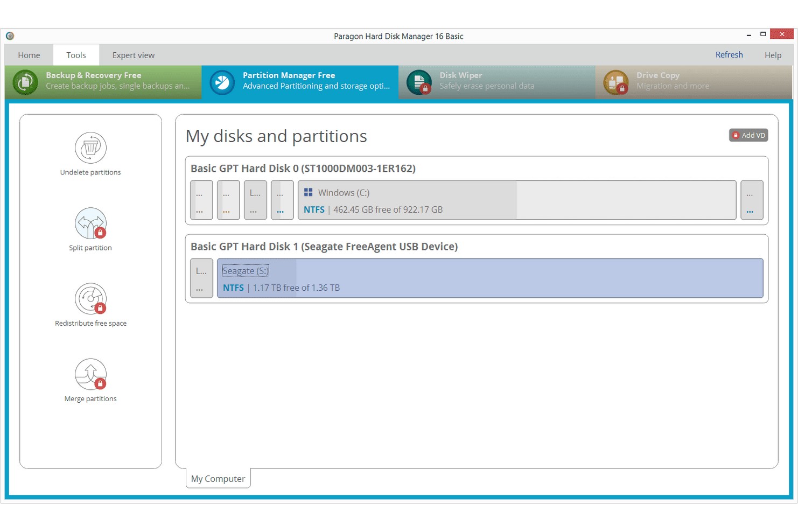Click the Basic GPT Hard Disk 0 heading
798x532 pixels.
[303, 169]
